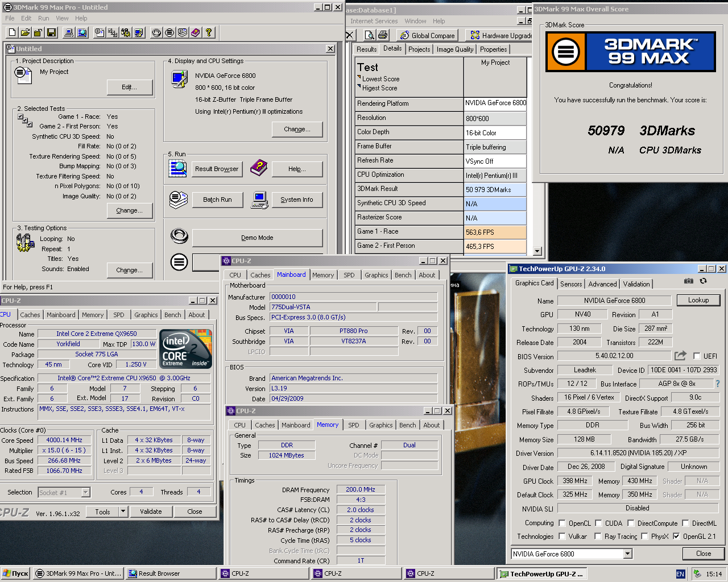The width and height of the screenshot is (728, 582).
Task: Click the New project icon in 3DMark toolbar
Action: point(12,32)
